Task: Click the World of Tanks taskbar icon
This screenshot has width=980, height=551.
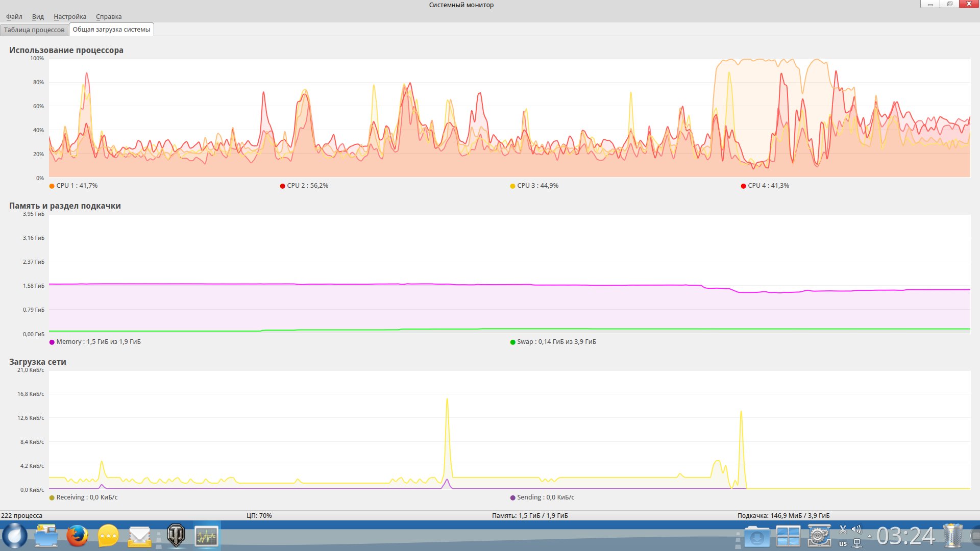Action: point(176,536)
